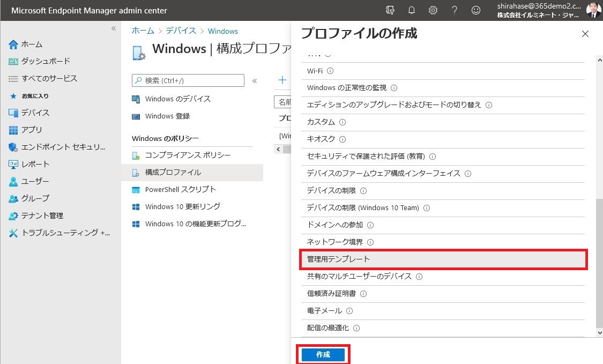Show info for Windows の正常性の監視

(394, 88)
